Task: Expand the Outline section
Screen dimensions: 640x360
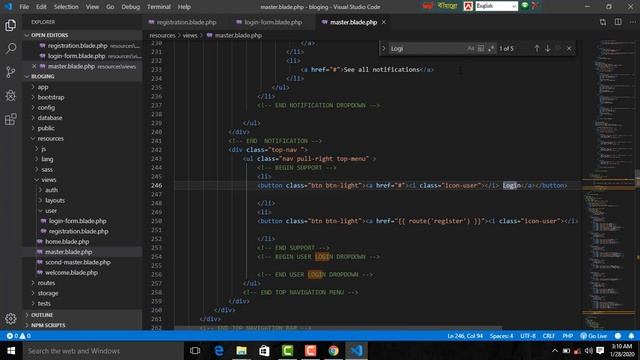Action: 82,315
